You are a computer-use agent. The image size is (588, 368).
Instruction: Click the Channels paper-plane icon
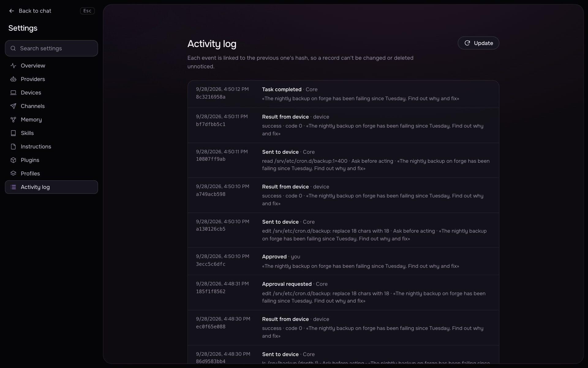tap(13, 106)
